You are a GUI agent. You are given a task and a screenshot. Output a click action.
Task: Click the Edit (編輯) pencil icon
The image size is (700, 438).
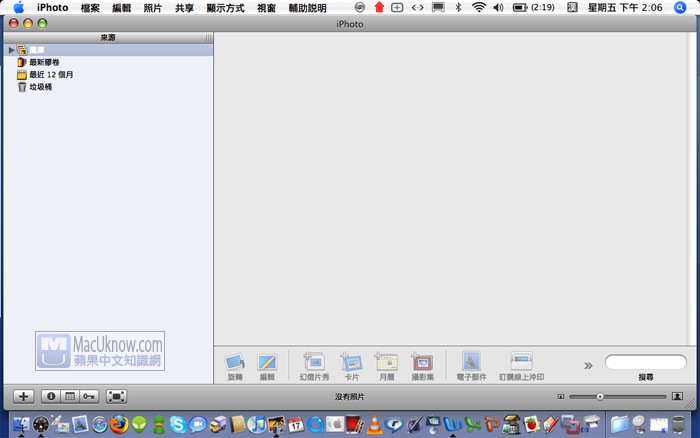(267, 362)
